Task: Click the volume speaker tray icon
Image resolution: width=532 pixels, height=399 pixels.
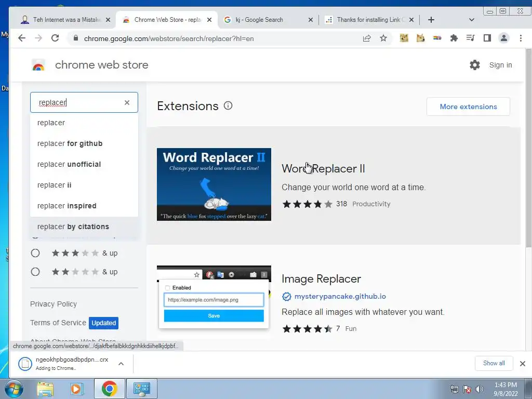Action: point(479,389)
